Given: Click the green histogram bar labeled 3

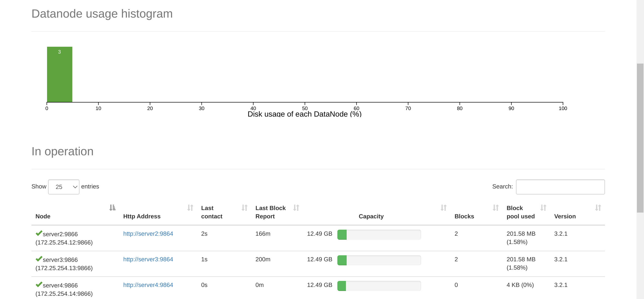Looking at the screenshot, I should coord(60,74).
